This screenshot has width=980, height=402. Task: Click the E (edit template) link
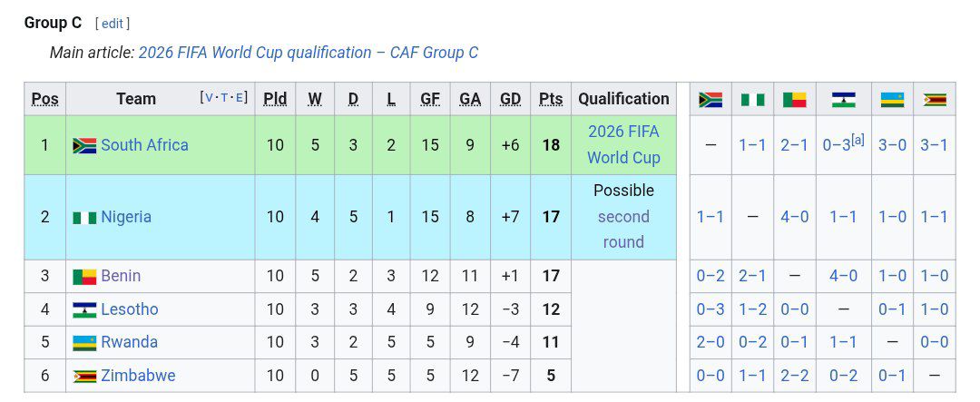click(241, 98)
